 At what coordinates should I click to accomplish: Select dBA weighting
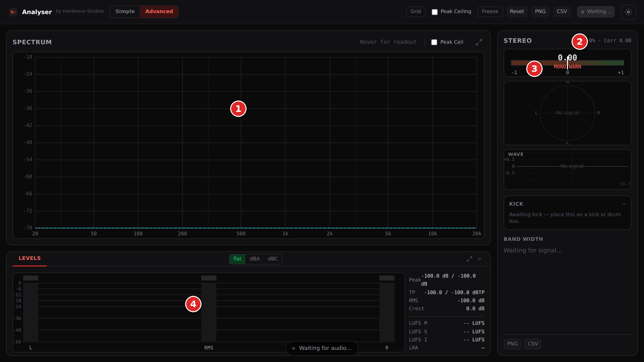(255, 259)
